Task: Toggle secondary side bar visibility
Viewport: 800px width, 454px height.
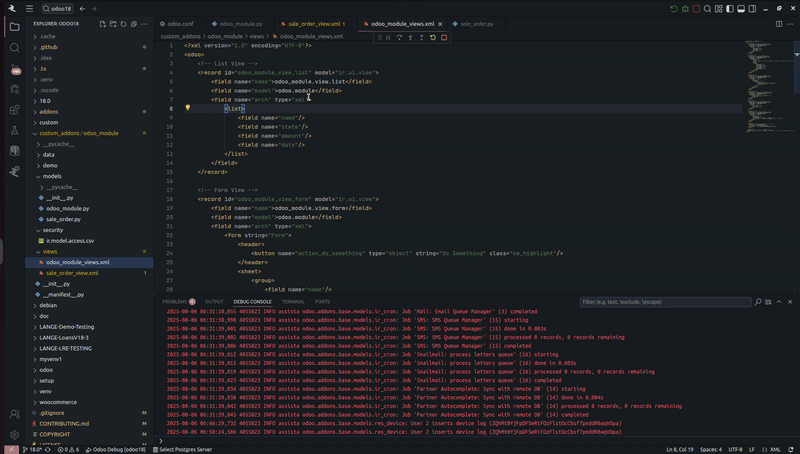Action: [x=753, y=9]
